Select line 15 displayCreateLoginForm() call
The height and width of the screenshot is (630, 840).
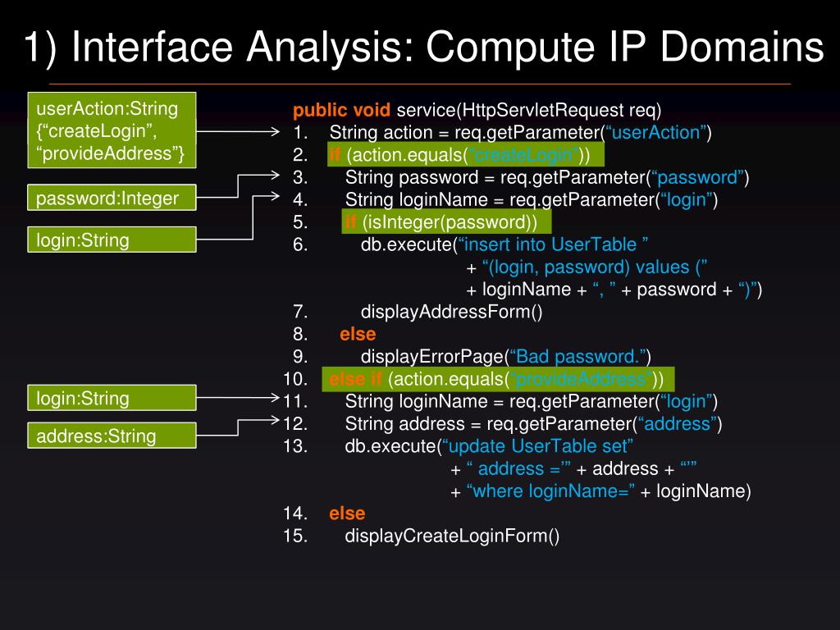(452, 536)
